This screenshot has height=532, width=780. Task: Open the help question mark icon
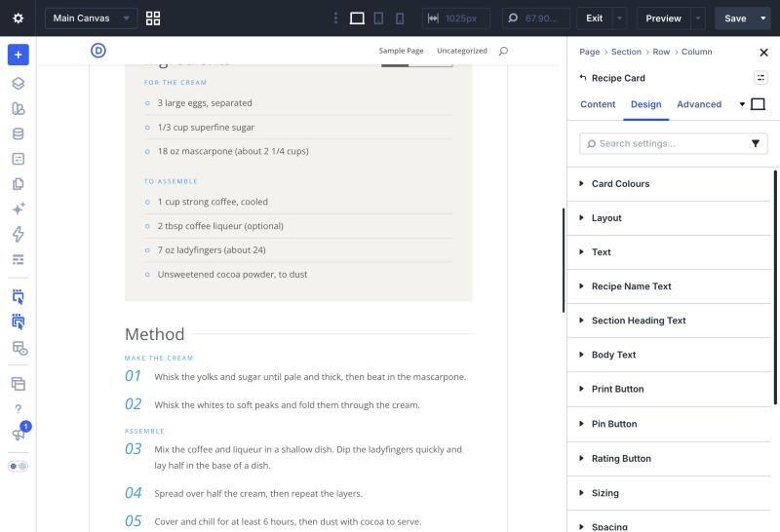click(x=18, y=408)
